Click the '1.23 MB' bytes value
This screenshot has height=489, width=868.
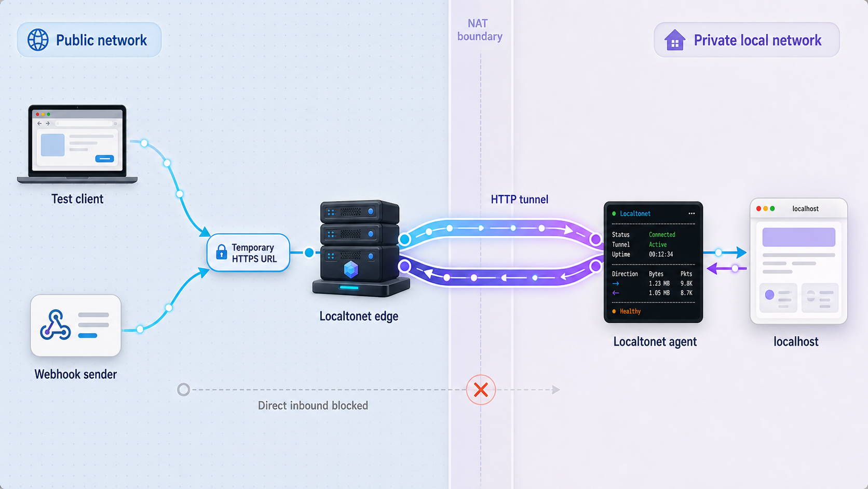coord(659,284)
